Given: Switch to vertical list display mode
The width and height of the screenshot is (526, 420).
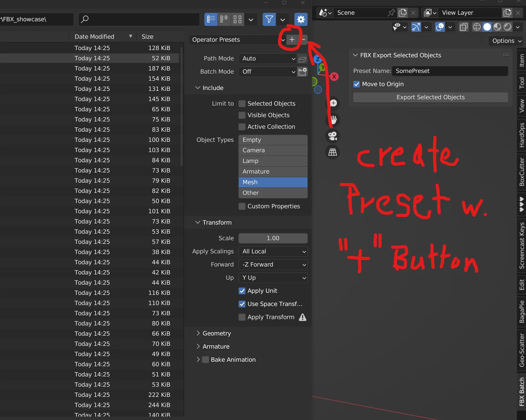Looking at the screenshot, I should point(211,19).
